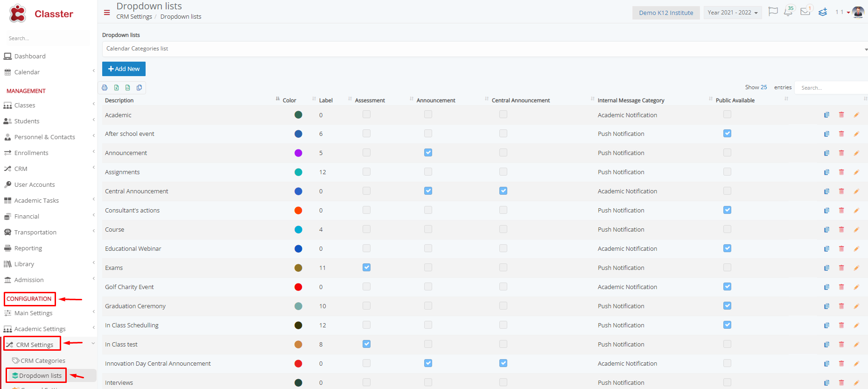
Task: Open the envelope messages icon
Action: [805, 11]
